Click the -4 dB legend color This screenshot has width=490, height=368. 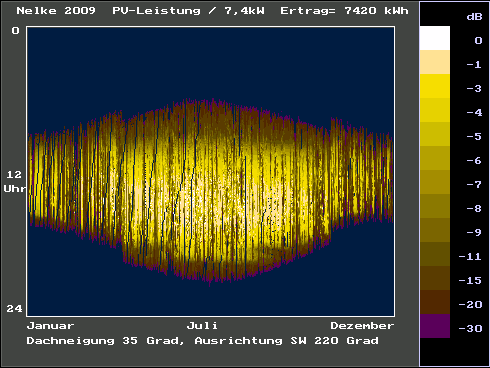[435, 110]
